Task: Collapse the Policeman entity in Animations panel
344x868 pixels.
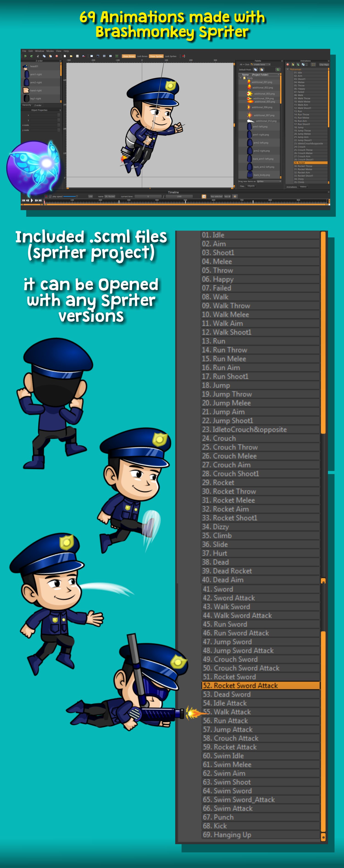Action: tap(288, 69)
